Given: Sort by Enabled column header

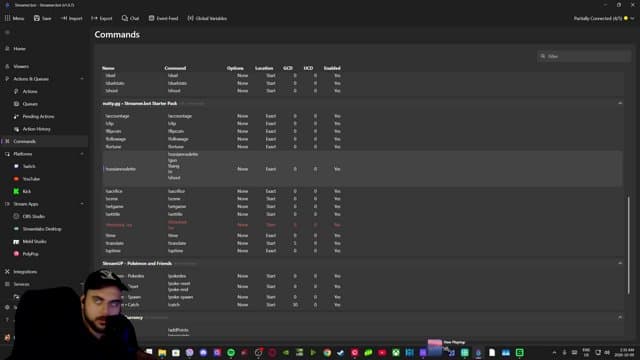Looking at the screenshot, I should (x=332, y=68).
